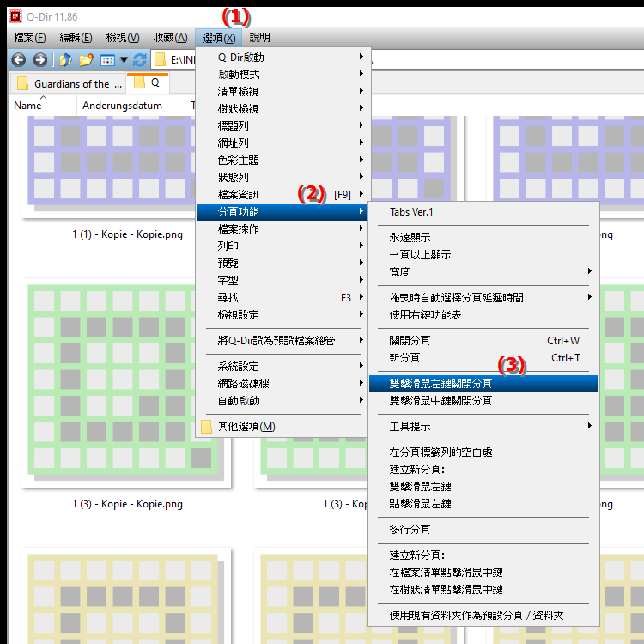Click the Back navigation arrow icon
The height and width of the screenshot is (644, 644).
point(18,60)
